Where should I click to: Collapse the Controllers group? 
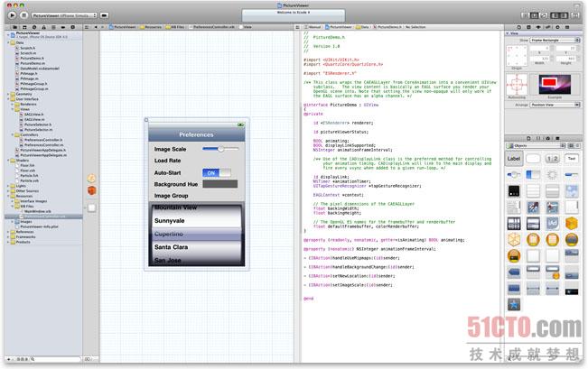(x=13, y=134)
